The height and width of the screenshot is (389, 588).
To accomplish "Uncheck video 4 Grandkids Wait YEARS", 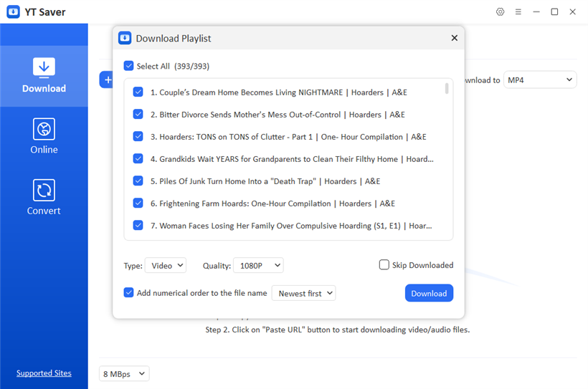I will pos(138,158).
